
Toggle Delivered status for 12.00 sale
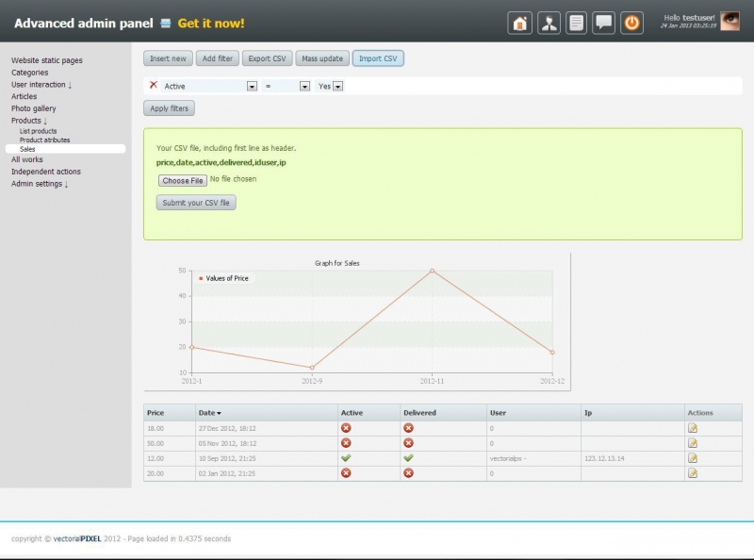click(408, 458)
